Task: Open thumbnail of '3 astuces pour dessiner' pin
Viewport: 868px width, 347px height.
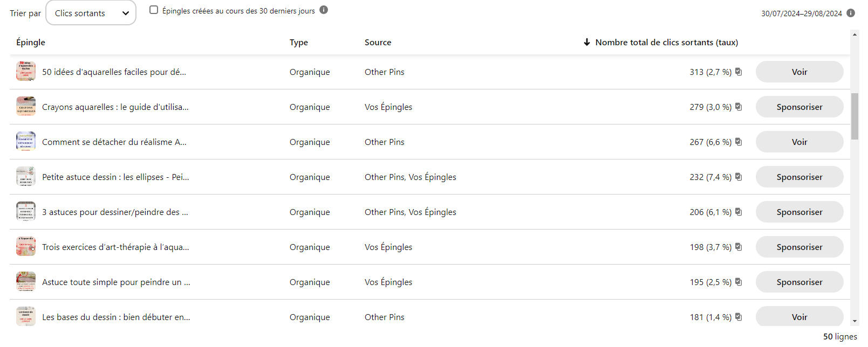Action: [x=26, y=212]
